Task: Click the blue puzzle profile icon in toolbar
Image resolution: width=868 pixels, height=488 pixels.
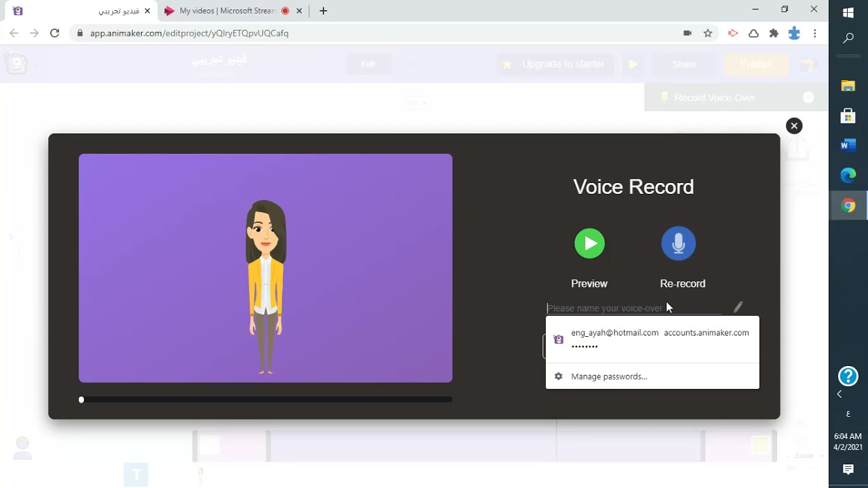Action: 794,33
